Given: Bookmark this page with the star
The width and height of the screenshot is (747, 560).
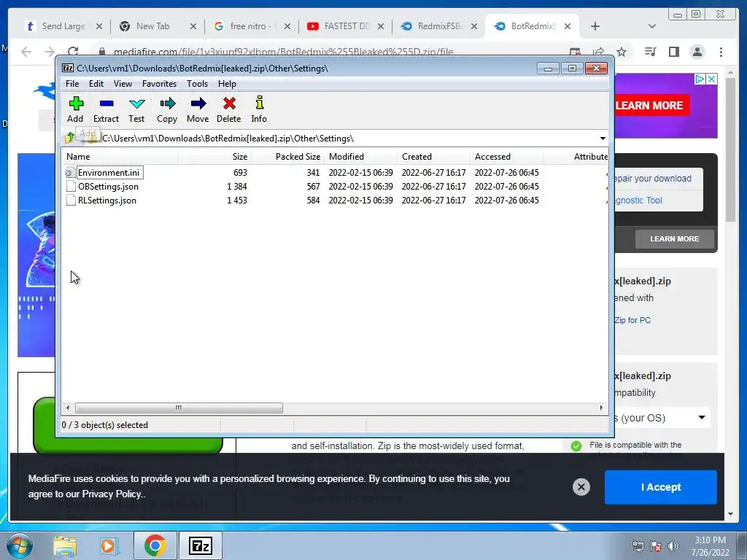Looking at the screenshot, I should click(x=622, y=52).
